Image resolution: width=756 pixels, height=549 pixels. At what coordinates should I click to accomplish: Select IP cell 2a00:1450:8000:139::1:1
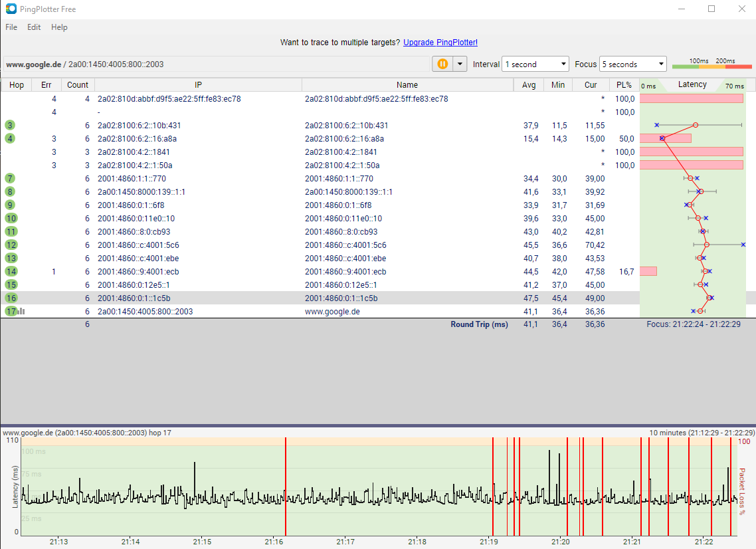coord(142,191)
